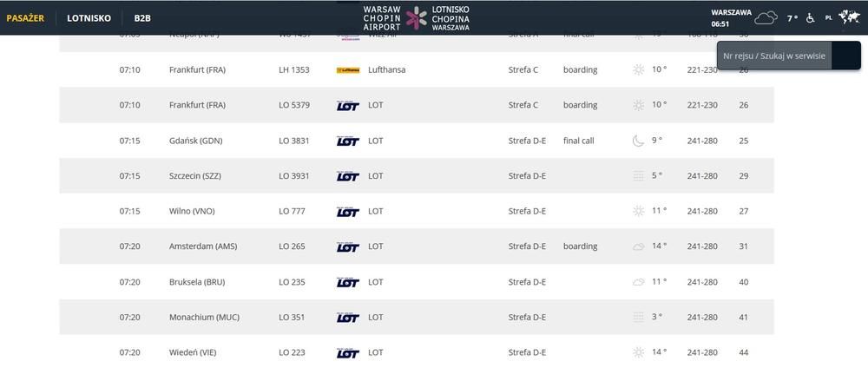
Task: Open the B2B section
Action: coord(142,17)
